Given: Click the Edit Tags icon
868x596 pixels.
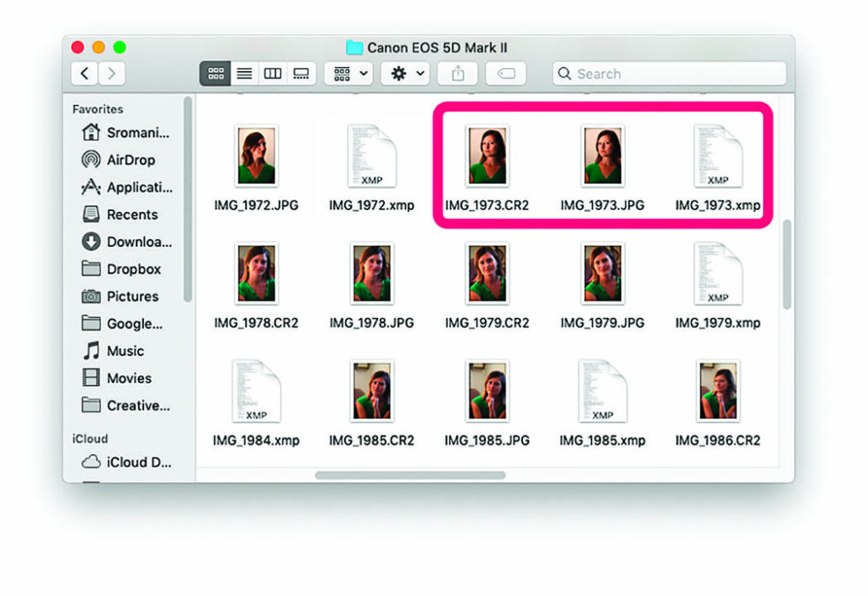Looking at the screenshot, I should (505, 74).
